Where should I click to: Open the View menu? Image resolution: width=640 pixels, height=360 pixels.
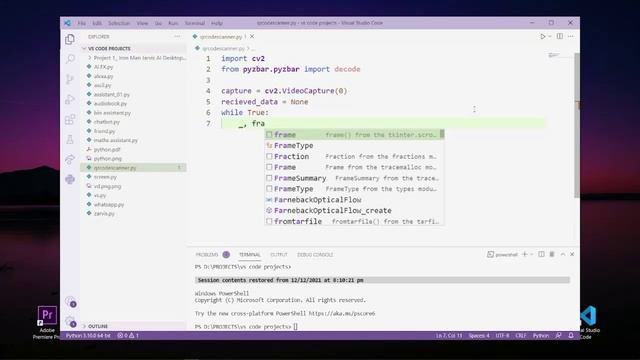click(142, 23)
